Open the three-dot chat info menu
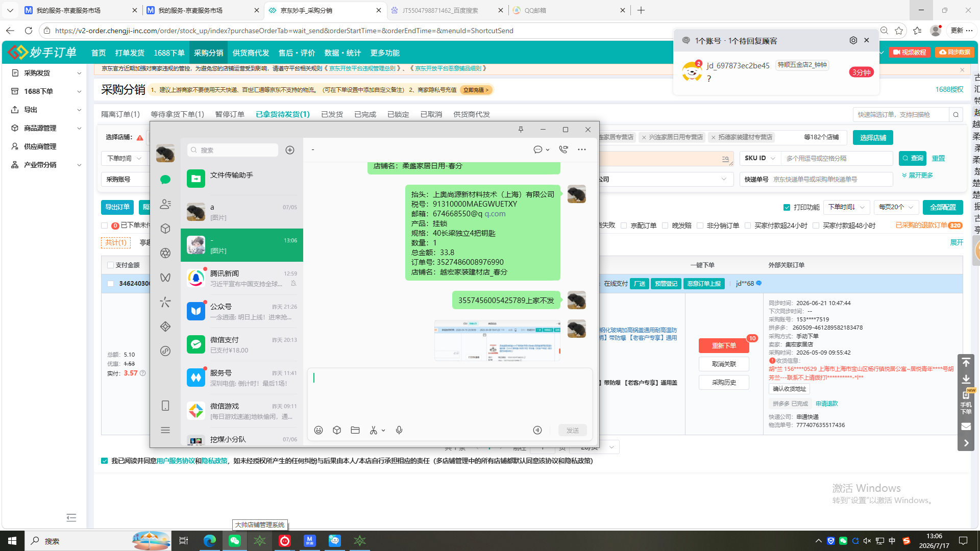This screenshot has width=980, height=551. (582, 149)
